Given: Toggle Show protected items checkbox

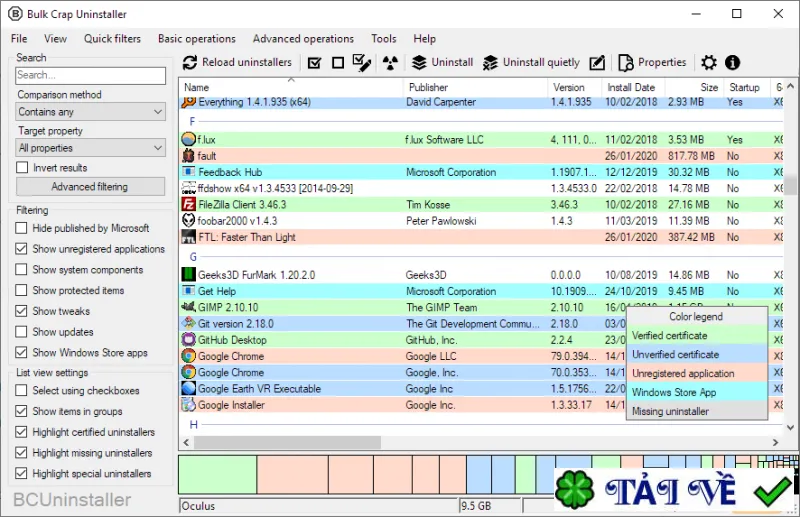Looking at the screenshot, I should tap(21, 290).
